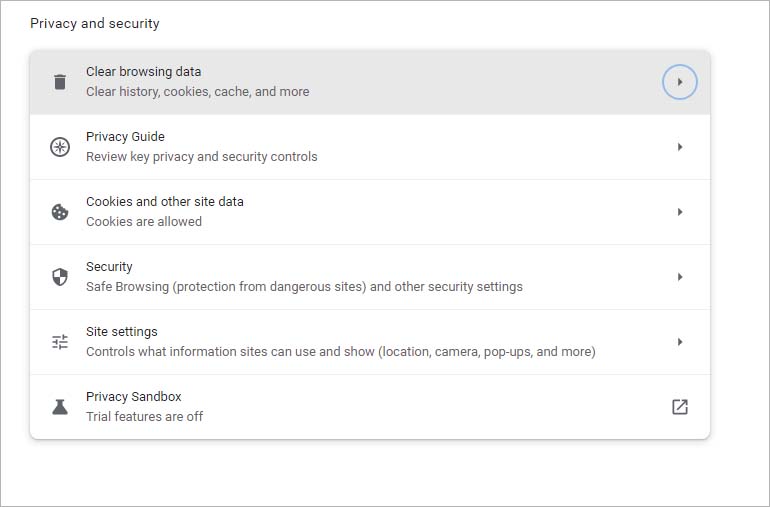This screenshot has height=507, width=770.
Task: Click the cookie icon beside Cookies and other site data
Action: tap(60, 212)
